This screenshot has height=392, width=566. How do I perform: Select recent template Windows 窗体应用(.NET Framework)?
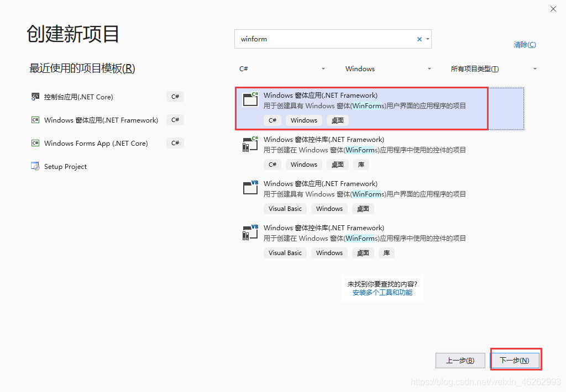[x=101, y=120]
